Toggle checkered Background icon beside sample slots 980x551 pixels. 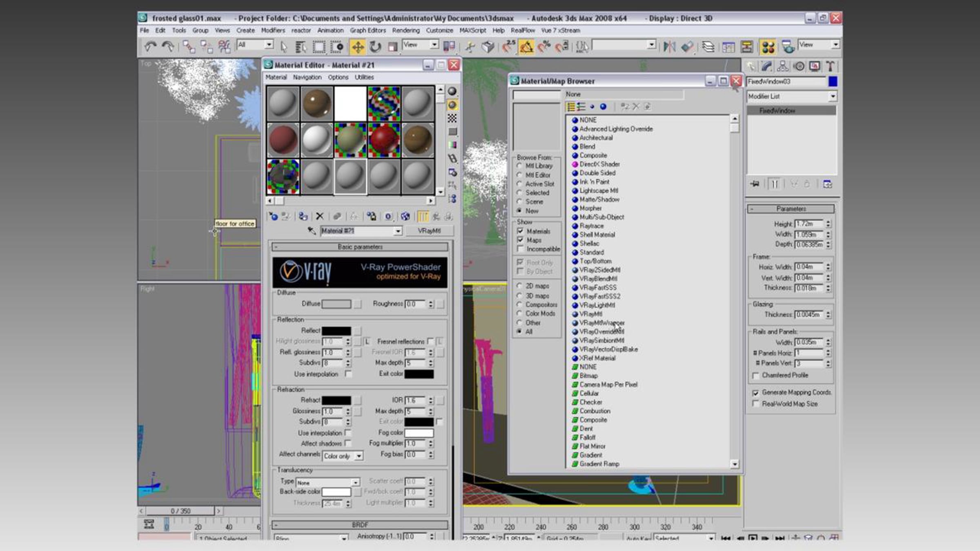(x=452, y=118)
